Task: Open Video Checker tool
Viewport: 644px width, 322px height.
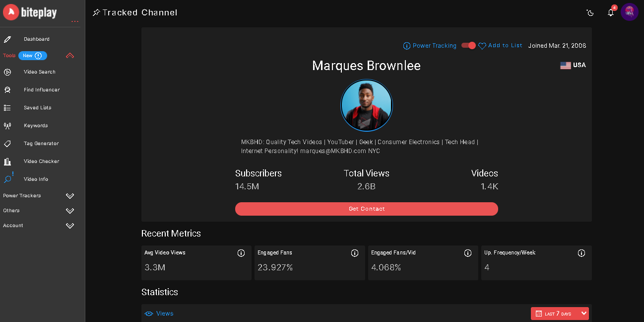Action: [42, 161]
